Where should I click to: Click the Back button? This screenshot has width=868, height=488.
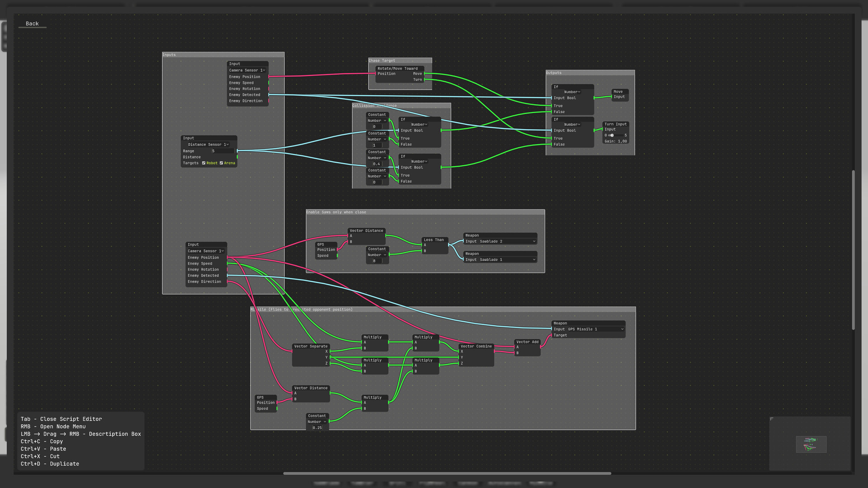(32, 23)
